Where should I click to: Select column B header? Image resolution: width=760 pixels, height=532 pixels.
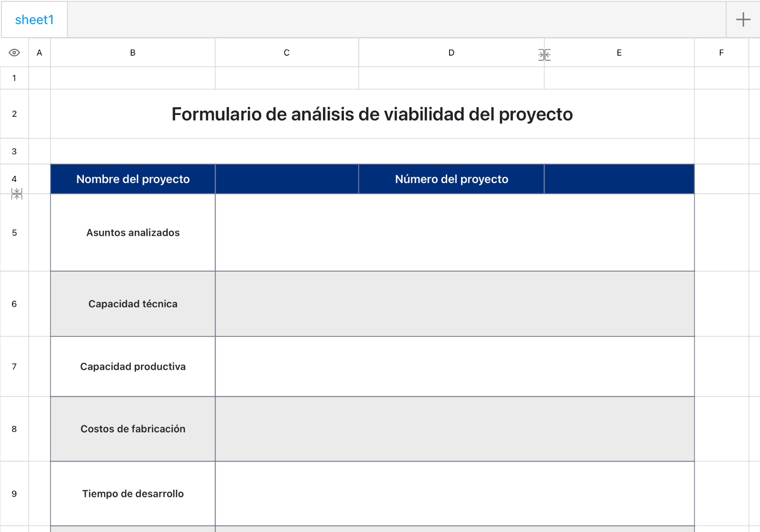pos(133,53)
